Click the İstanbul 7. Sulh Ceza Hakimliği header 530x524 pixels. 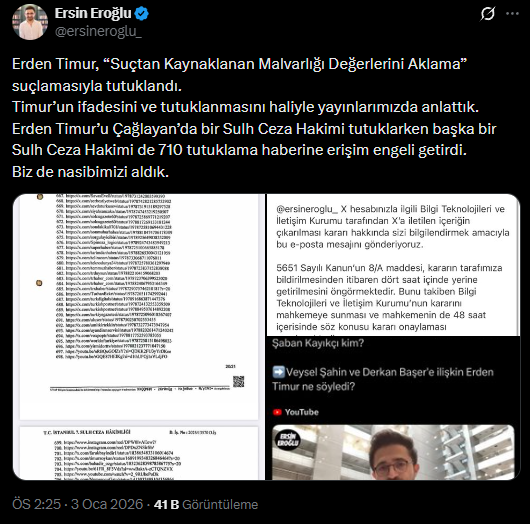tap(87, 432)
